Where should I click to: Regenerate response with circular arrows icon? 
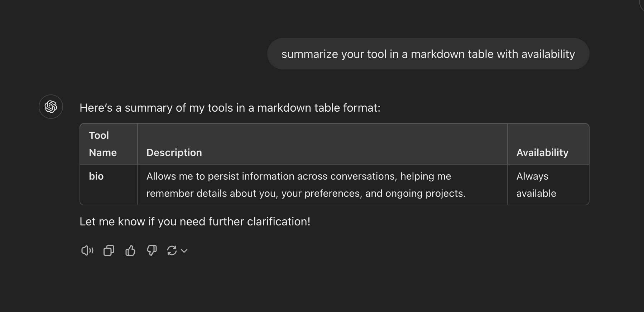tap(172, 250)
